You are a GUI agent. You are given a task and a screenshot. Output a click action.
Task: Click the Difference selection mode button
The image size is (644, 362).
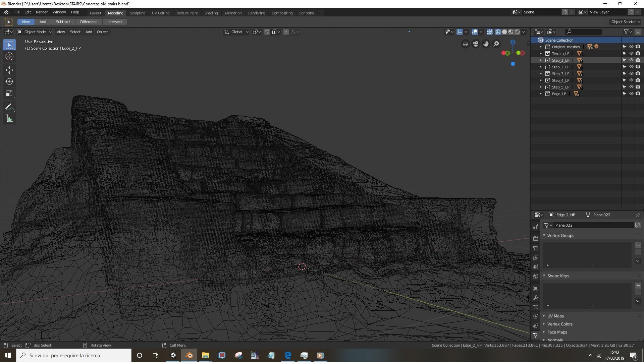(x=89, y=22)
